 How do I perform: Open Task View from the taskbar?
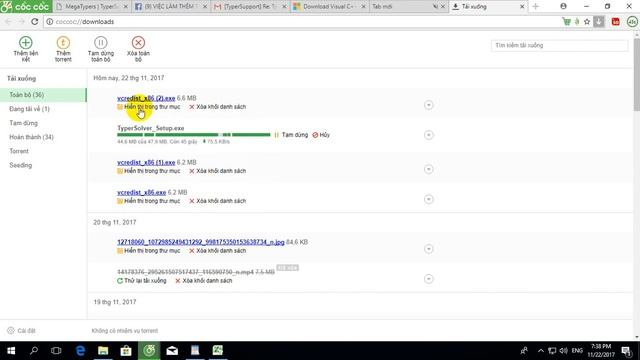click(x=56, y=351)
